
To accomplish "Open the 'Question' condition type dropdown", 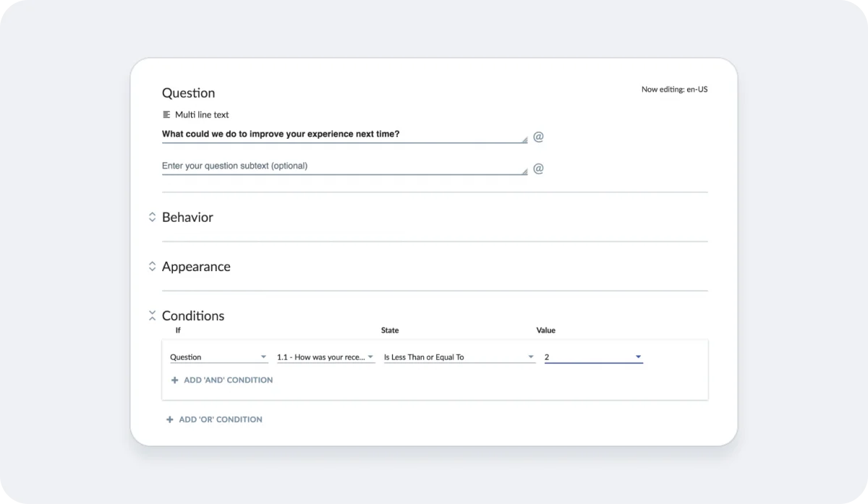I will (x=218, y=357).
